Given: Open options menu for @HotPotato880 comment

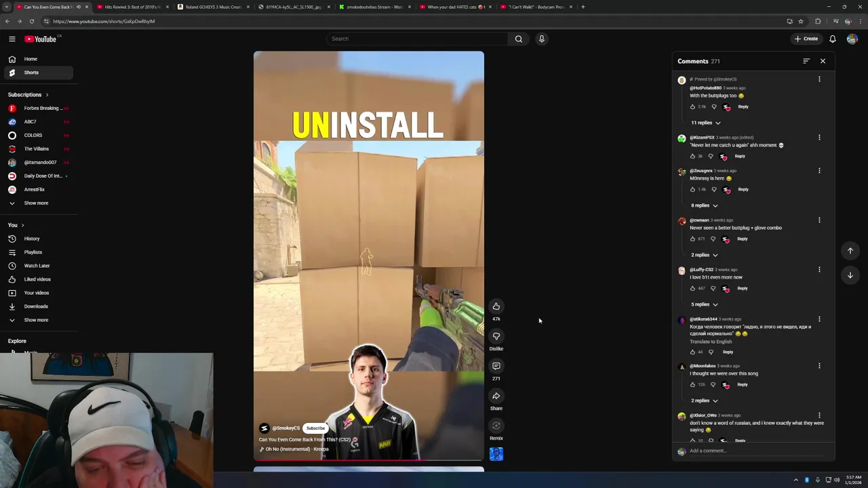Looking at the screenshot, I should pos(819,79).
